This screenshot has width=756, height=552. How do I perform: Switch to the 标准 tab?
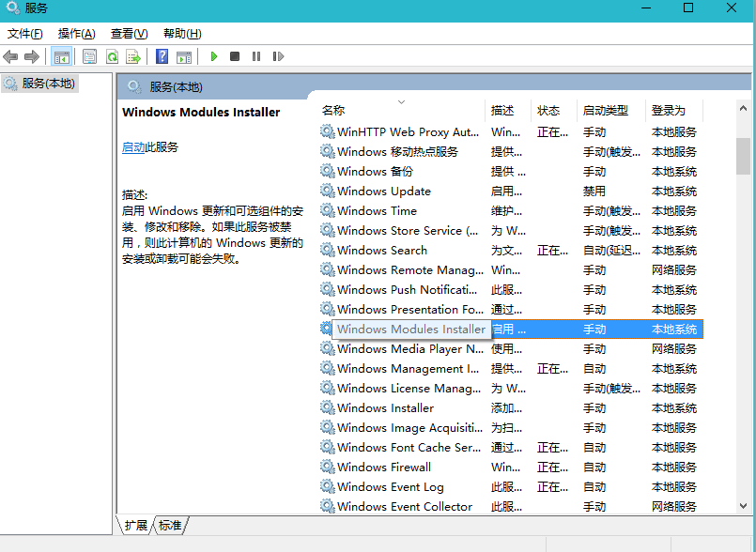(x=170, y=527)
